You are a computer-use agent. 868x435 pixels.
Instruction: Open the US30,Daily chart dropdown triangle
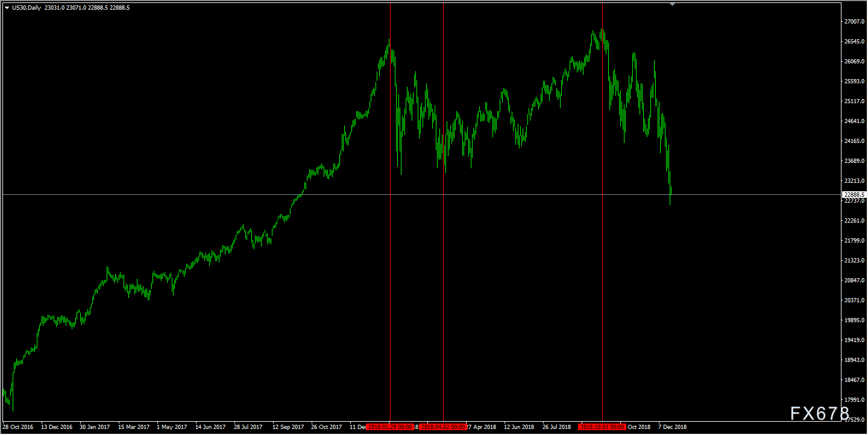7,8
